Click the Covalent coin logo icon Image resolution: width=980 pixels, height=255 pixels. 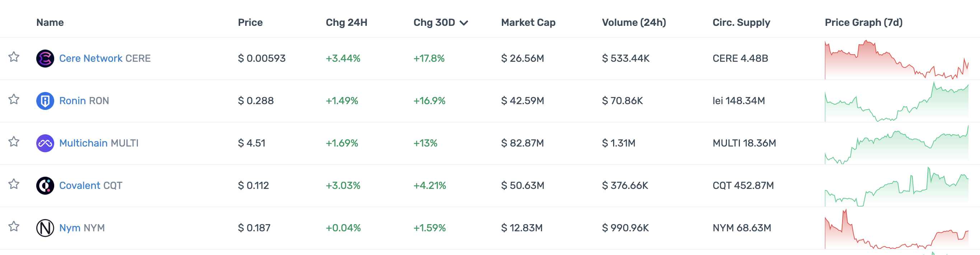click(45, 185)
